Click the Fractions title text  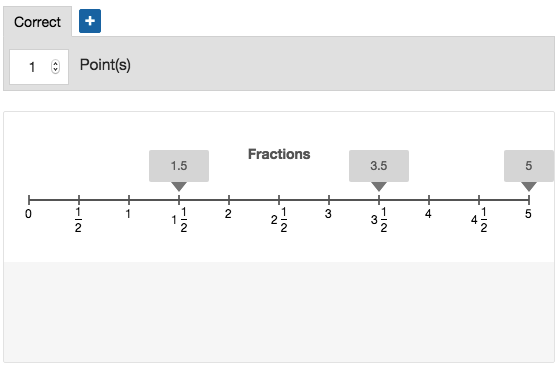point(279,154)
